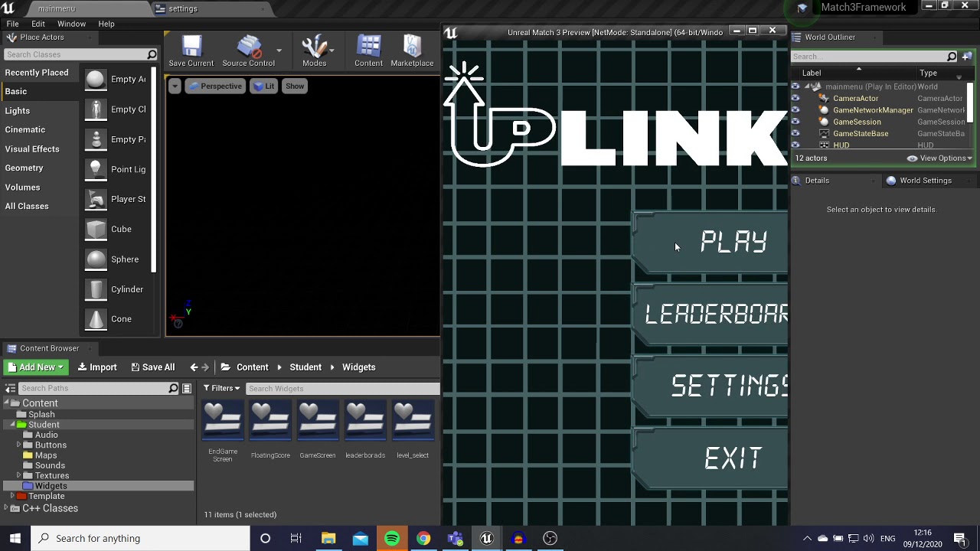Click the Content Browser view options icon
Viewport: 980px width, 551px height.
click(x=186, y=389)
